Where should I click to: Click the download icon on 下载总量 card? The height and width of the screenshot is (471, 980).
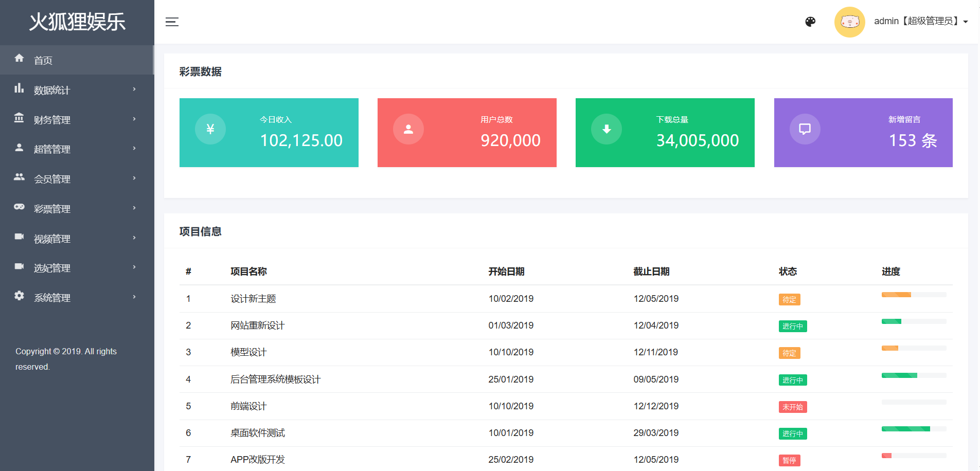(607, 129)
